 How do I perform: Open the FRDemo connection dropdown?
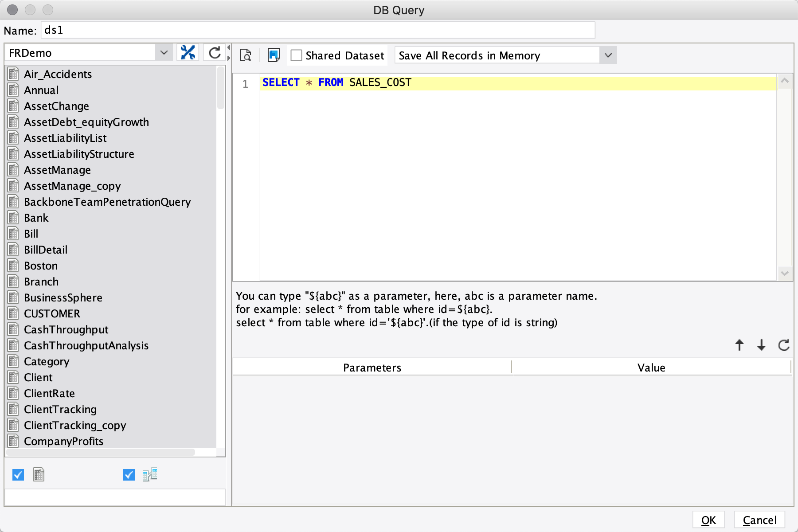click(x=164, y=52)
